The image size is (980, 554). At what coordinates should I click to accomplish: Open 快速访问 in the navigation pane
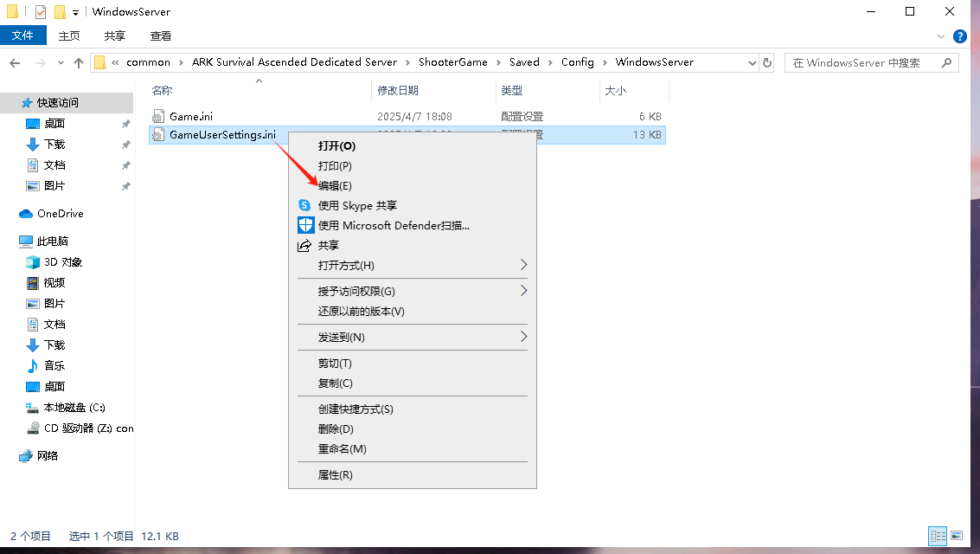click(x=57, y=102)
